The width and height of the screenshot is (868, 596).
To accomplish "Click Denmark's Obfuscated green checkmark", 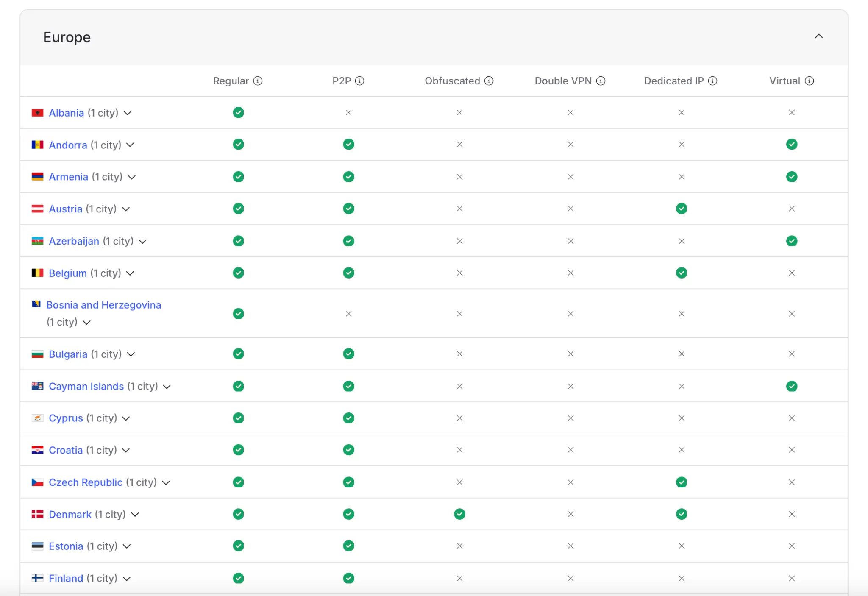I will click(x=459, y=514).
